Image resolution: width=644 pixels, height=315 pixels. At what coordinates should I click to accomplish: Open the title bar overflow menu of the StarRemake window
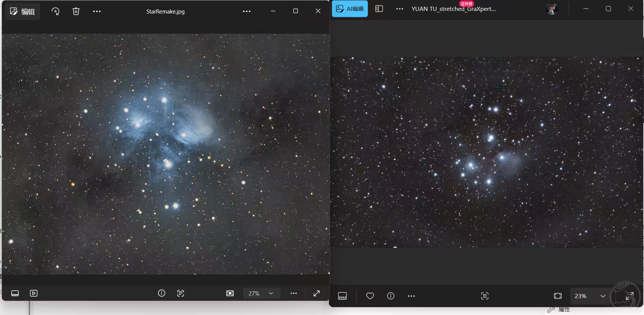[x=247, y=11]
